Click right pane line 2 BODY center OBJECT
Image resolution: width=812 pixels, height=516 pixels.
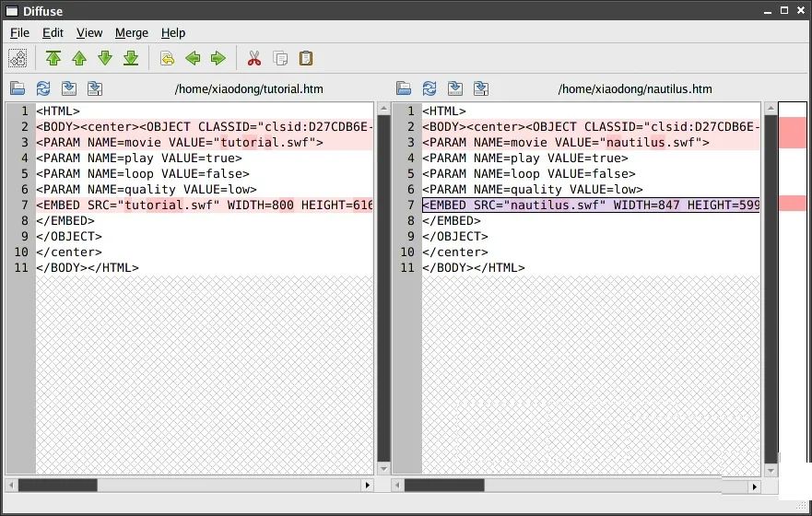click(591, 127)
